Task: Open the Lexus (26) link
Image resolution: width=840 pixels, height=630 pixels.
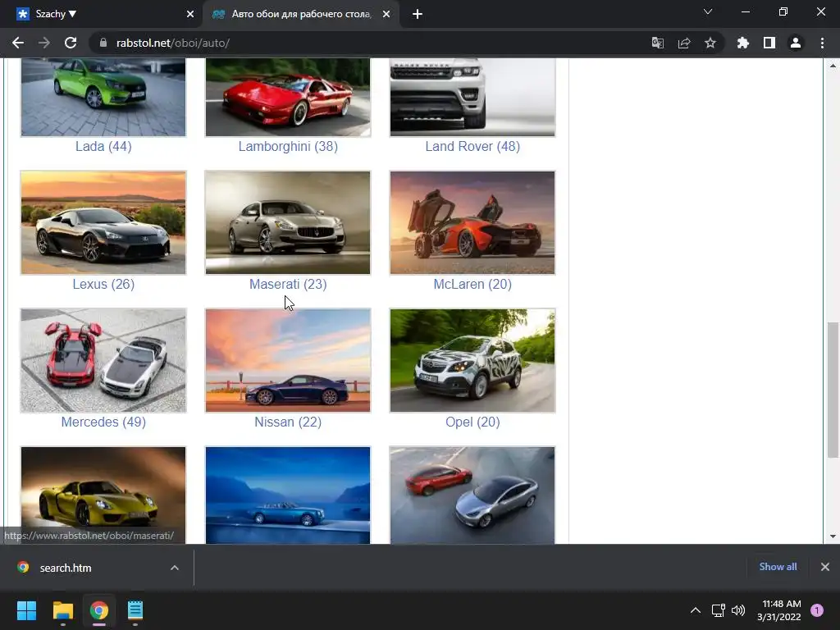Action: point(103,284)
